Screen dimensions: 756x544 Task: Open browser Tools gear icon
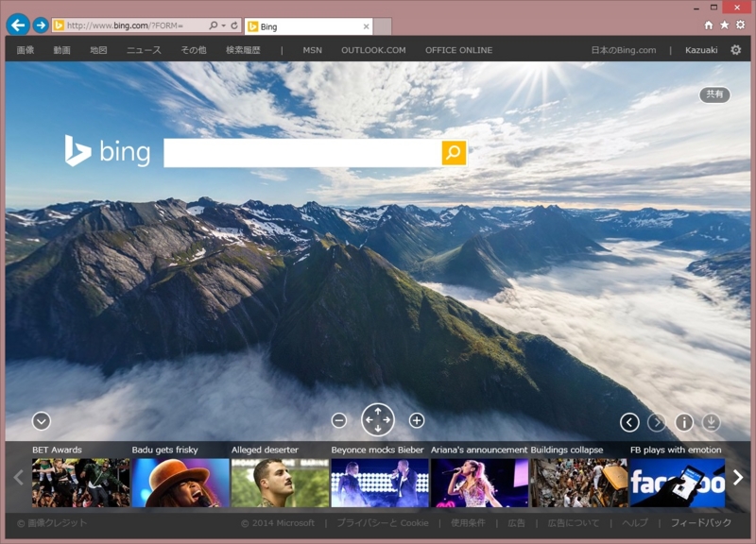740,25
